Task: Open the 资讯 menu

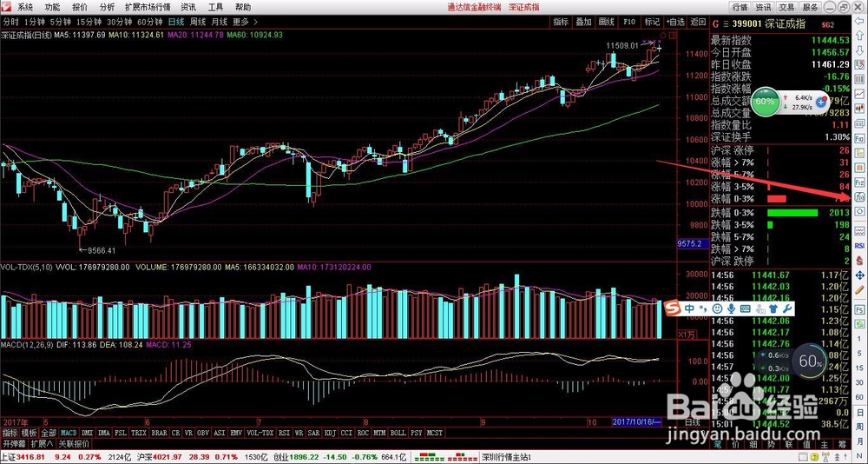Action: click(188, 7)
